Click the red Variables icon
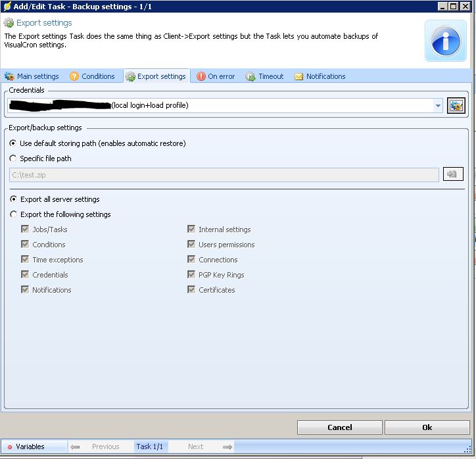 pyautogui.click(x=10, y=447)
